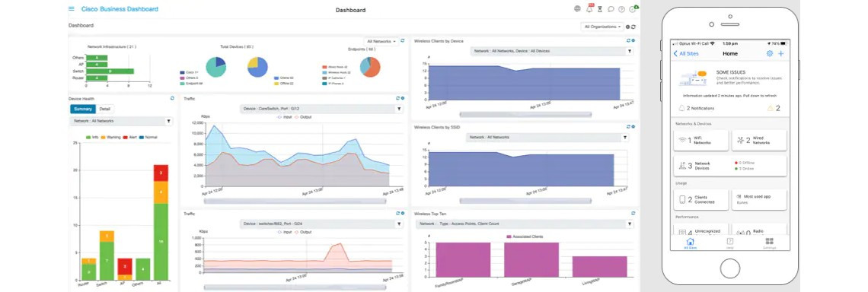The image size is (868, 292).
Task: Refresh the Device Health widget
Action: (x=173, y=98)
